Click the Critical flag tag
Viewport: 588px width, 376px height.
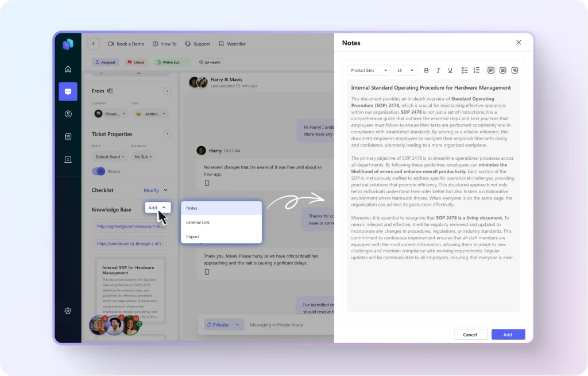pos(136,62)
